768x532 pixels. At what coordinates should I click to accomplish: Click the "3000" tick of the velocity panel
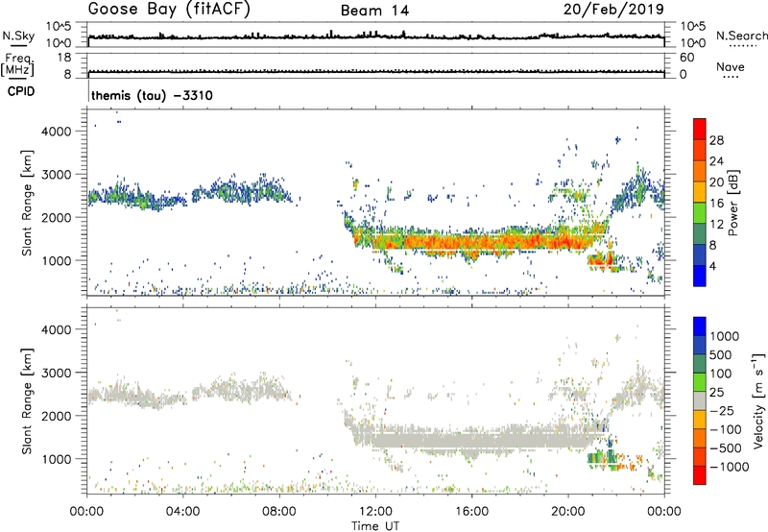57,373
